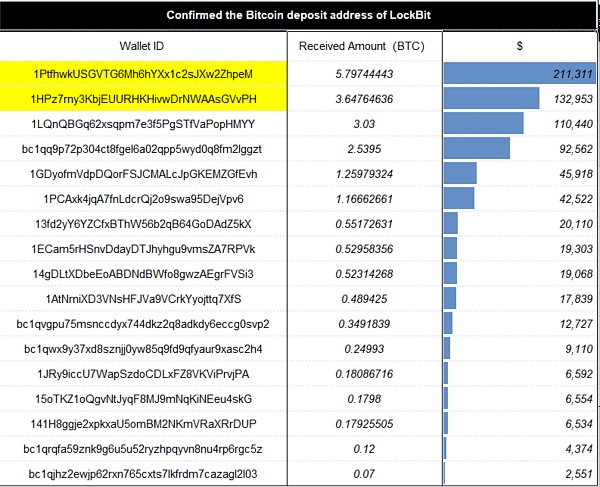Image resolution: width=600 pixels, height=487 pixels.
Task: Click the dollar sign column header
Action: click(520, 46)
